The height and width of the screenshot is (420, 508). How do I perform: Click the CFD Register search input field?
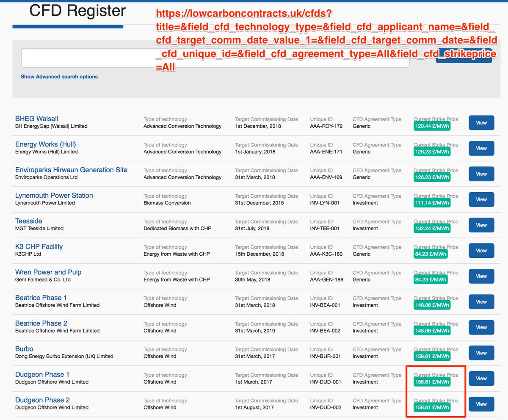coord(215,58)
